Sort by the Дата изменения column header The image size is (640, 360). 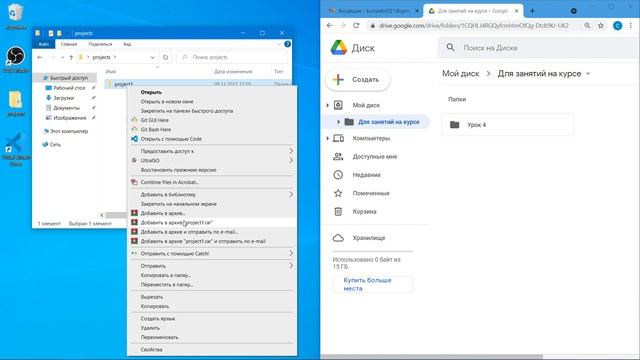233,71
